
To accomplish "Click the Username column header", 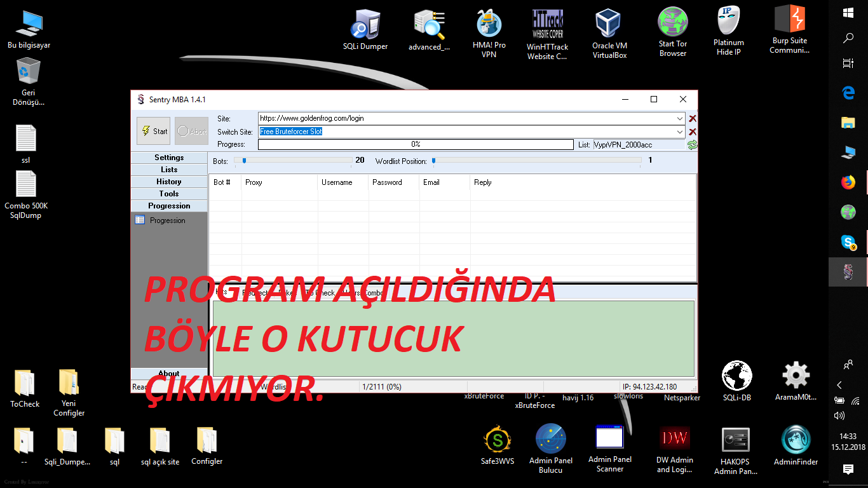I will coord(343,182).
